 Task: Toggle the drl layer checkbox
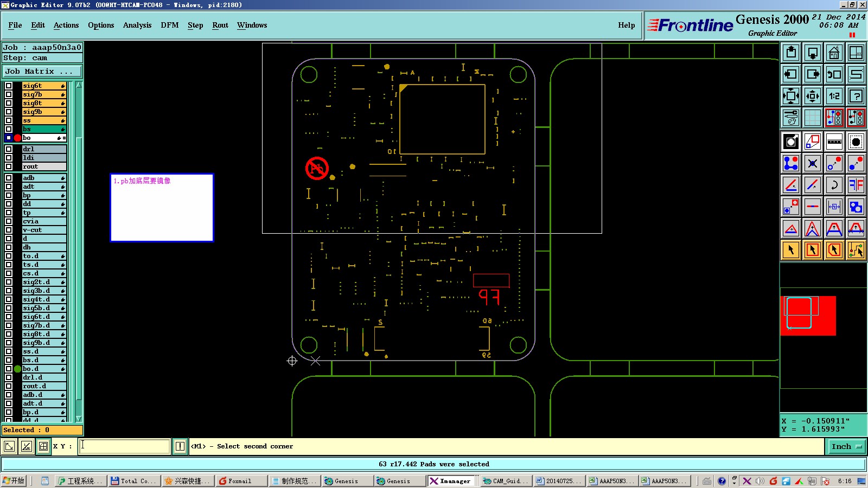[x=9, y=149]
